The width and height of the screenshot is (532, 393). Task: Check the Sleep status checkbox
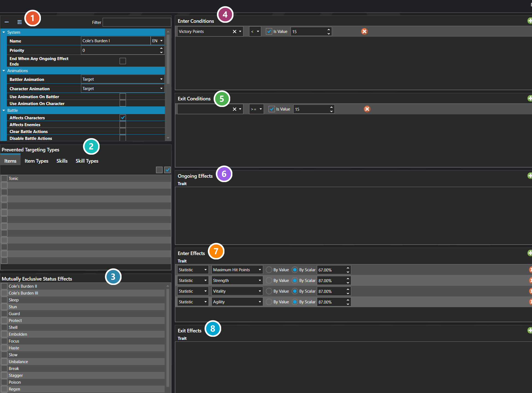click(x=4, y=300)
